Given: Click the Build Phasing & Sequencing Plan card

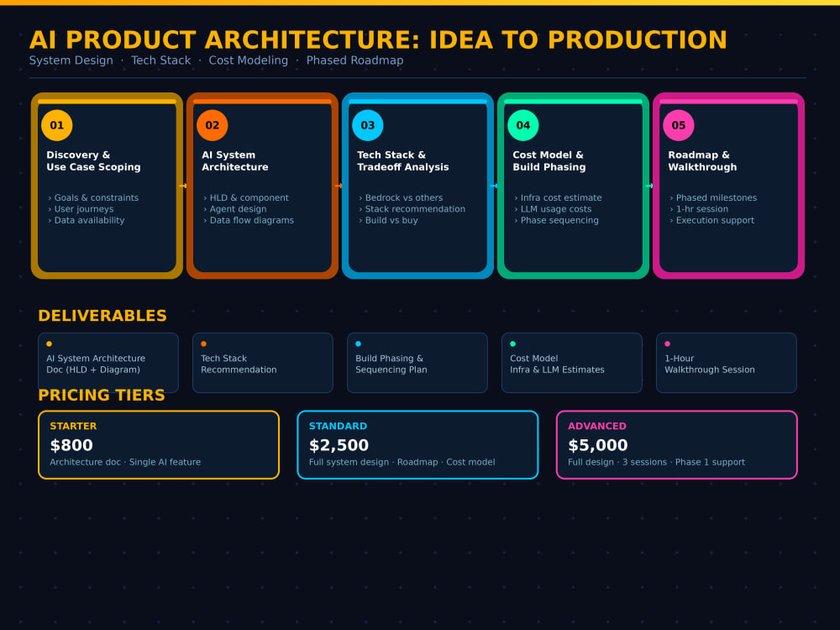Looking at the screenshot, I should (417, 363).
